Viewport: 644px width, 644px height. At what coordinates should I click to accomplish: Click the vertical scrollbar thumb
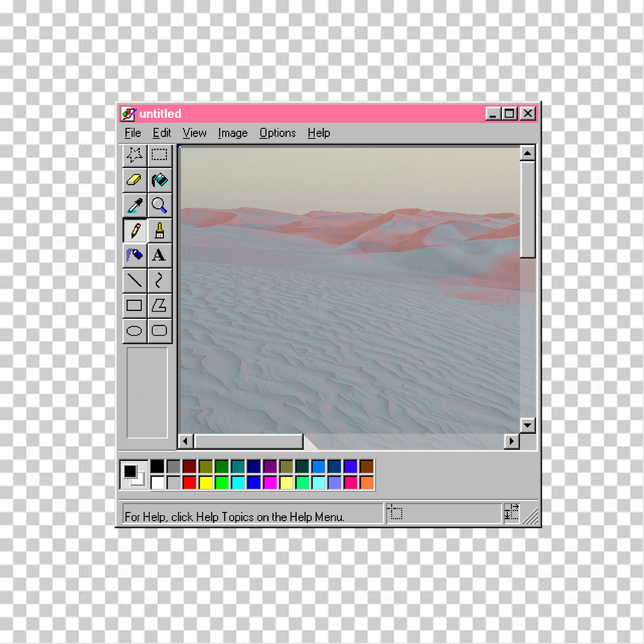(528, 209)
